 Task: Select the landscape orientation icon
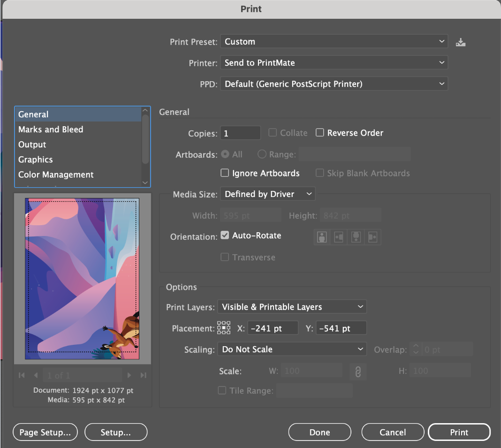point(339,237)
